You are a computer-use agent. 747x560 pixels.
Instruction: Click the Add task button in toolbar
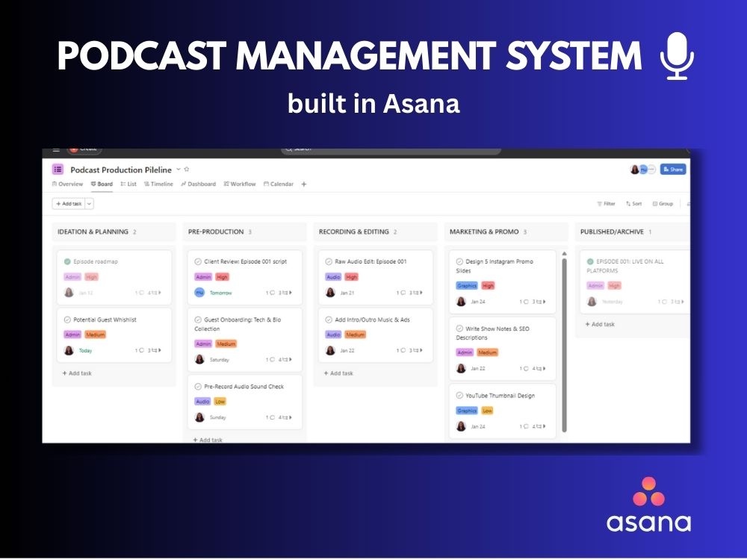pos(69,204)
